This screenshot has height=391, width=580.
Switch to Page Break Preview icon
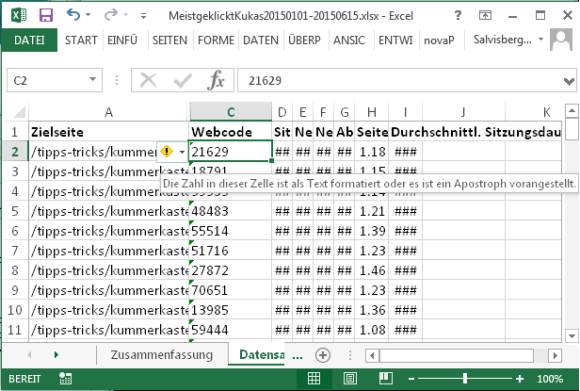[386, 378]
